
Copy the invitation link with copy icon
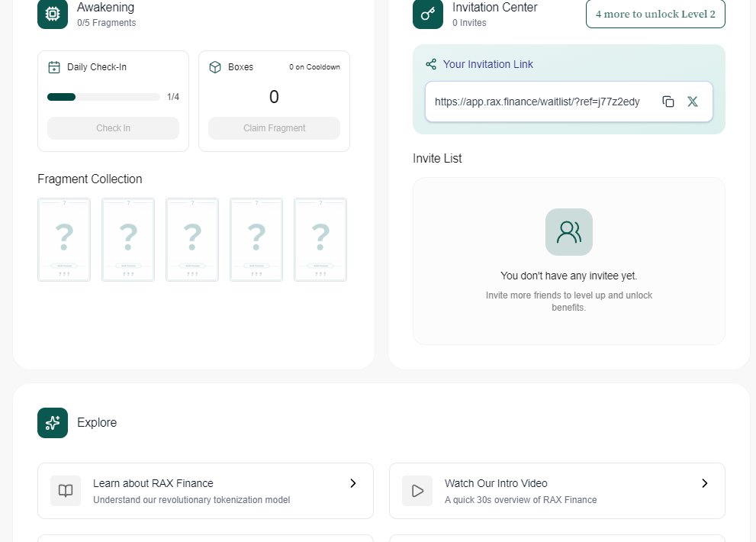(x=668, y=102)
